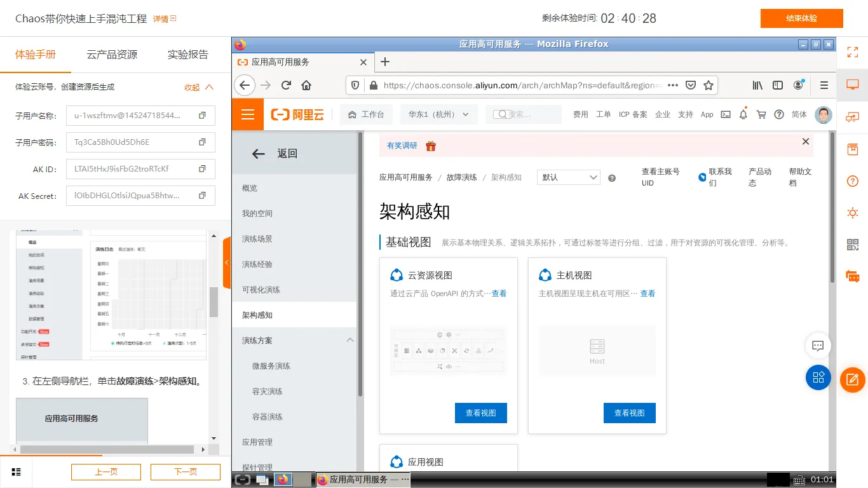Collapse the 演练方案 menu section
Viewport: 868px width, 488px height.
tap(349, 340)
